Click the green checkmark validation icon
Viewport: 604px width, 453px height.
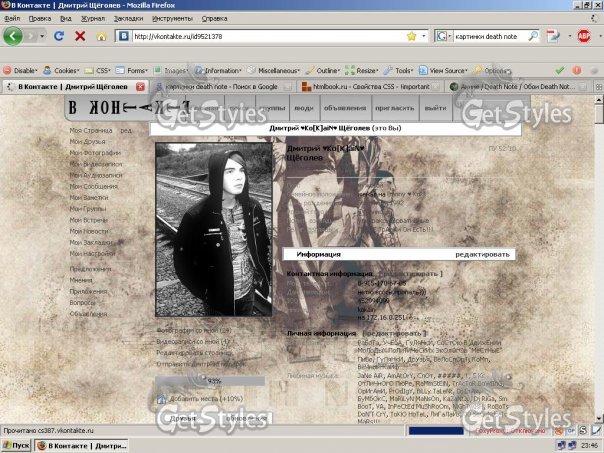coord(560,70)
